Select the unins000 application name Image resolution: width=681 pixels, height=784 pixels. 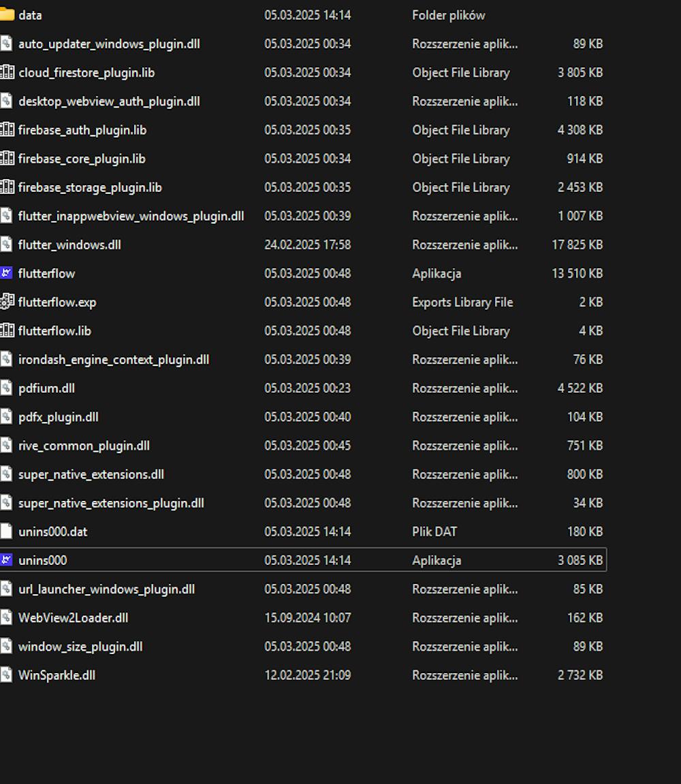pyautogui.click(x=42, y=560)
